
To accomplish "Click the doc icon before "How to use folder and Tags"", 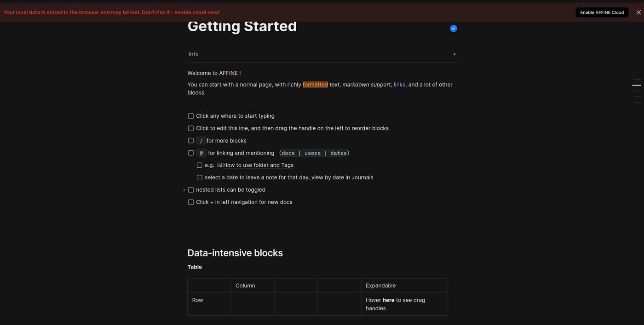I will pos(219,165).
